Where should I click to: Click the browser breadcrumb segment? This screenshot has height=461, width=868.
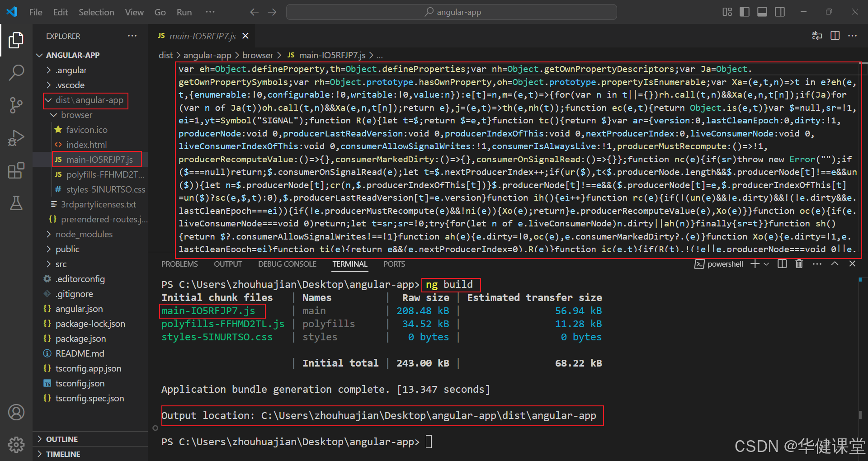coord(258,55)
